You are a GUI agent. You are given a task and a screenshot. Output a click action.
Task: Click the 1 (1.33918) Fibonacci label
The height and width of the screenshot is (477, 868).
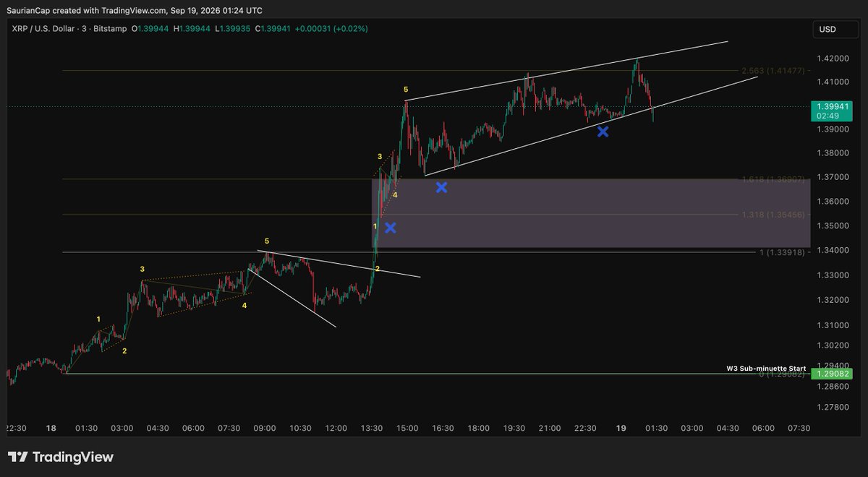click(x=781, y=252)
